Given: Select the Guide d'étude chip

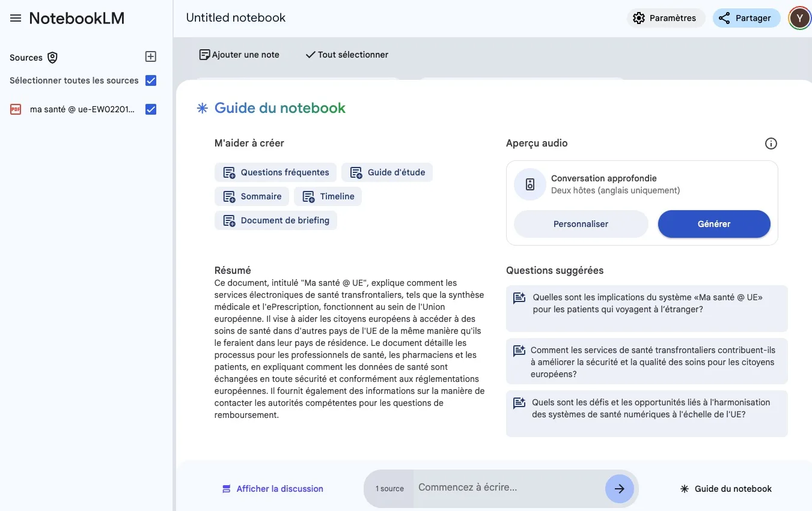Looking at the screenshot, I should [387, 172].
